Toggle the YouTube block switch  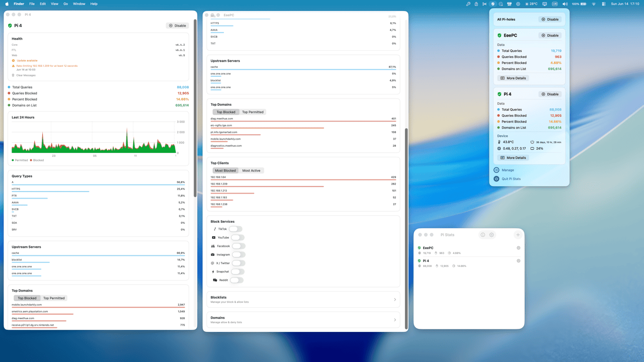(x=237, y=237)
